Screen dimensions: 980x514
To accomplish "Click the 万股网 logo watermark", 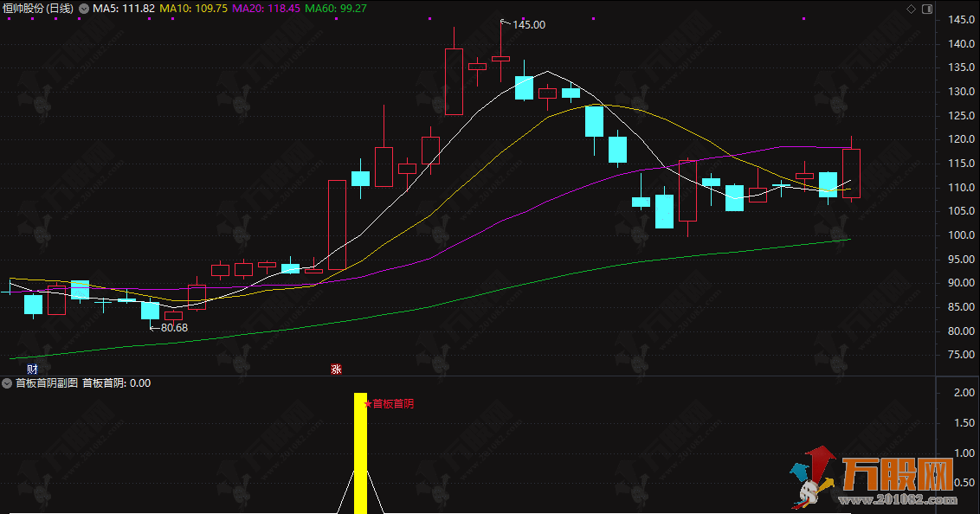I will (x=898, y=475).
